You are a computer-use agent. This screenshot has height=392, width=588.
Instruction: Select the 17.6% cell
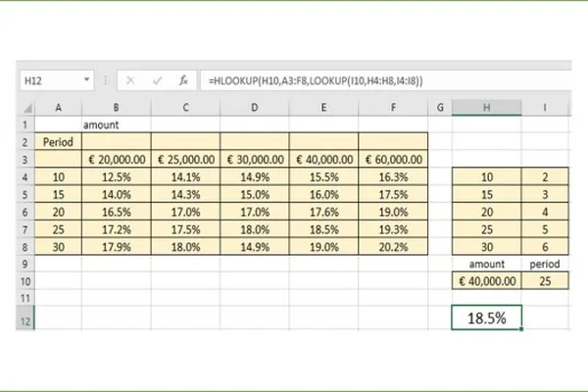[323, 212]
